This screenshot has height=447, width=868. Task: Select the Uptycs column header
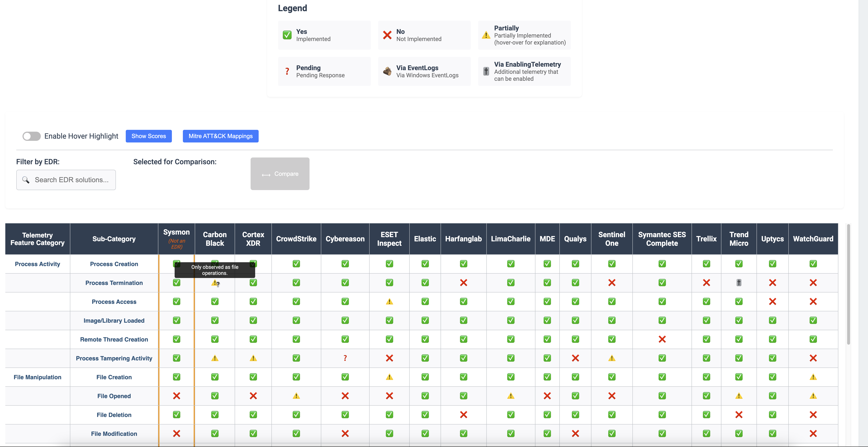[772, 239]
